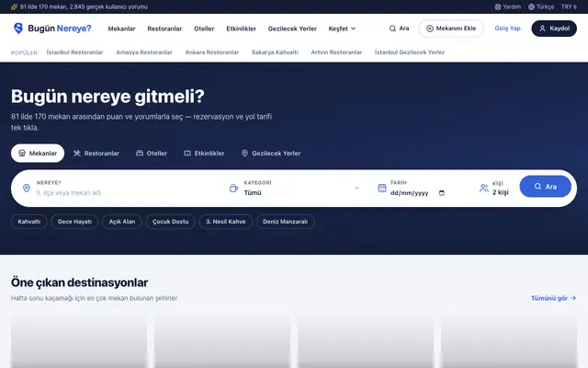Click the calendar icon beside Tarih label
Screen dimensions: 588x368
[x=382, y=188]
